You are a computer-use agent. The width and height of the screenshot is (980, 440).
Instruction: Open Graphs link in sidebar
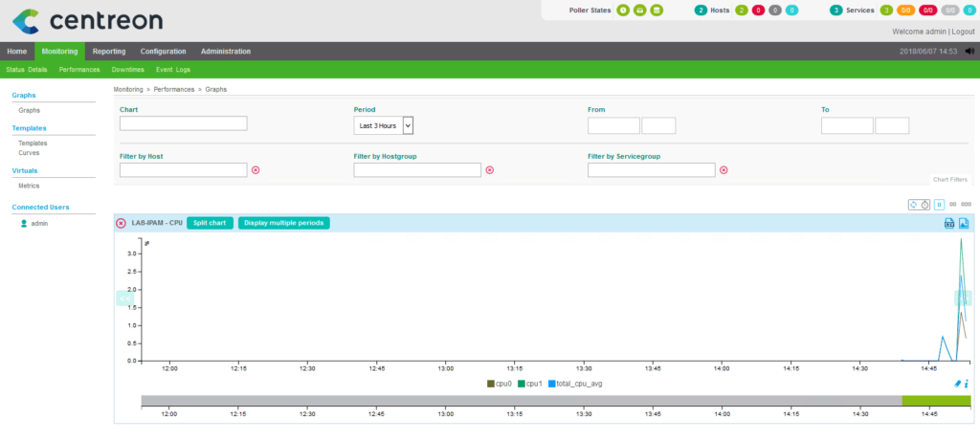30,110
